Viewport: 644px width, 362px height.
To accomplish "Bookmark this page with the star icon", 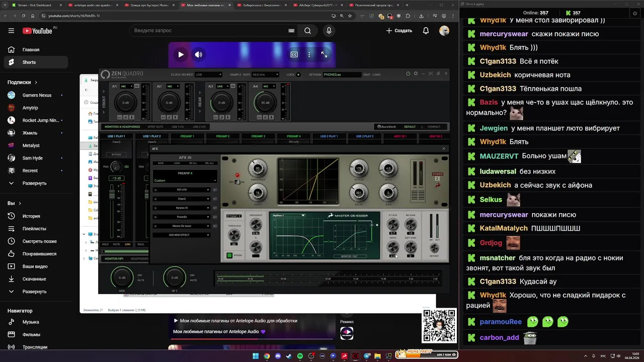I will tap(350, 16).
